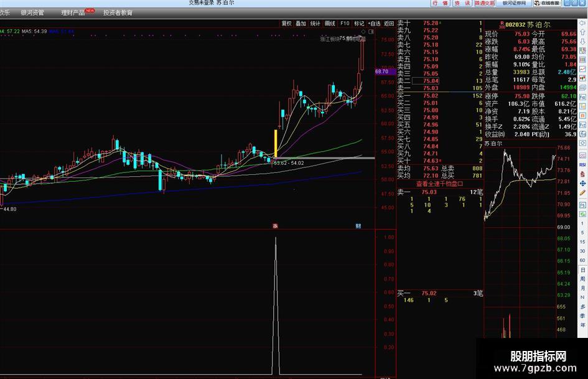Open the intraday line chart icon in sidebar
Screen dimensions: 588x379
point(582,69)
